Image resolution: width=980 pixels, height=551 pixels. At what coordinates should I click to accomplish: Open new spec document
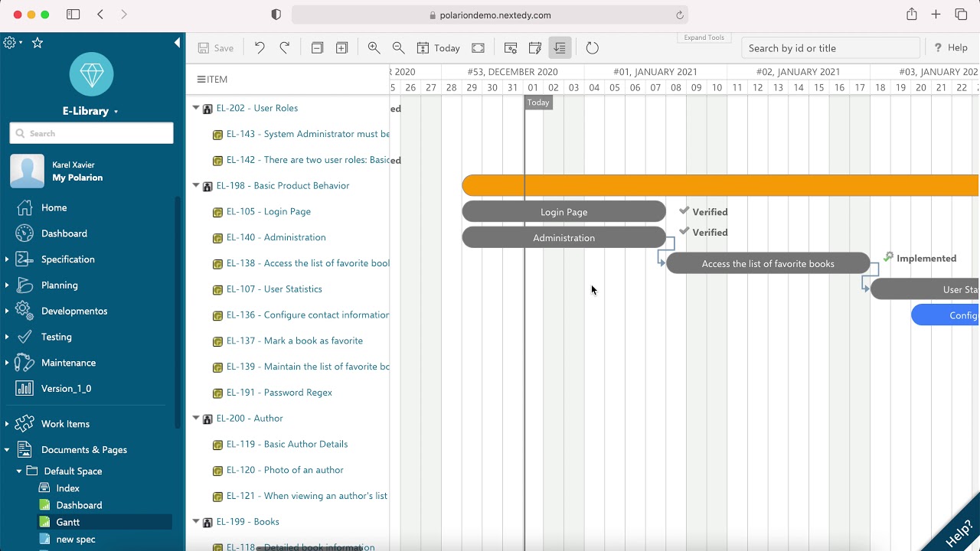click(x=76, y=539)
